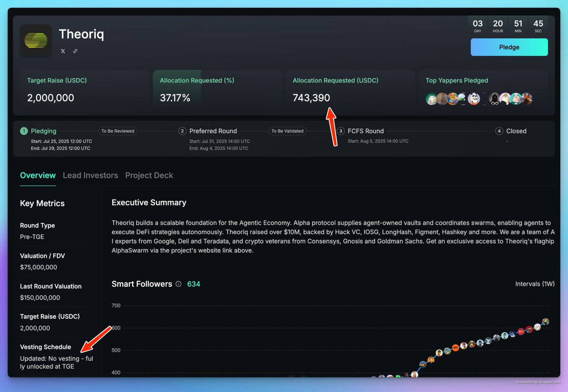The image size is (568, 392).
Task: Click the To Be Validated status pill
Action: (x=287, y=131)
